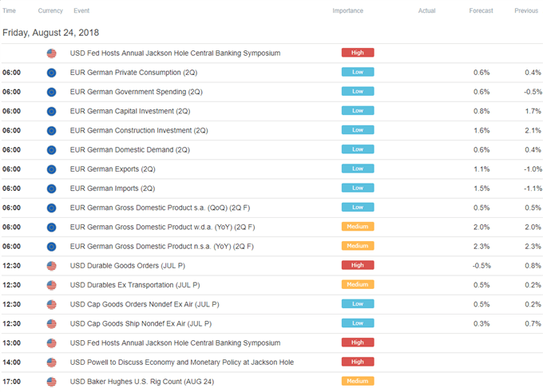Open 'EUR German Domestic Demand (2Q)' event
Viewport: 543px width, 392px height.
click(x=130, y=150)
